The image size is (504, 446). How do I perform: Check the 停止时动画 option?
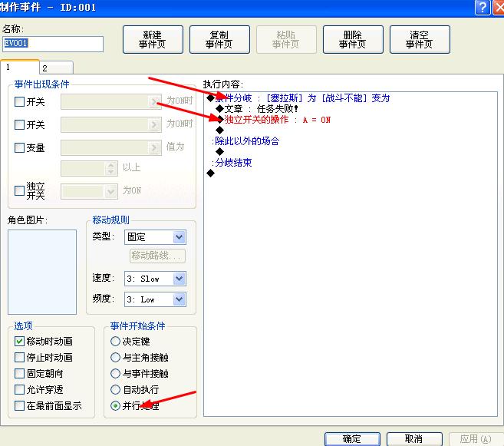tap(20, 357)
